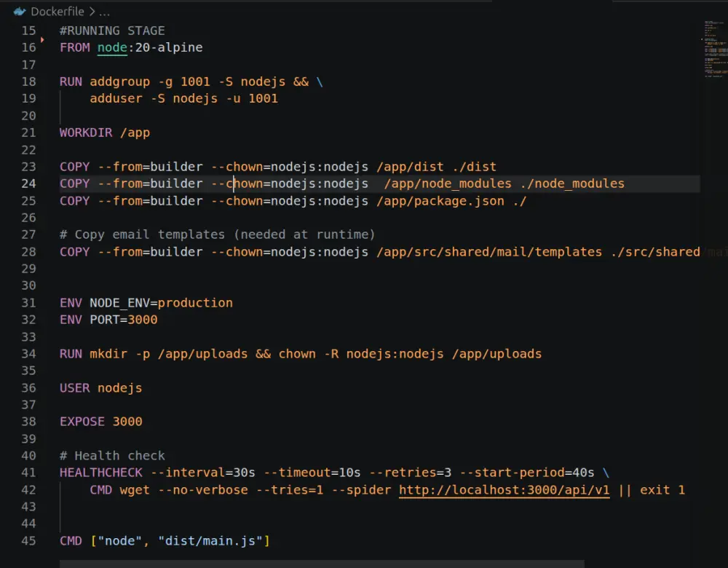Click the underlined node image name
728x568 pixels.
[x=112, y=47]
